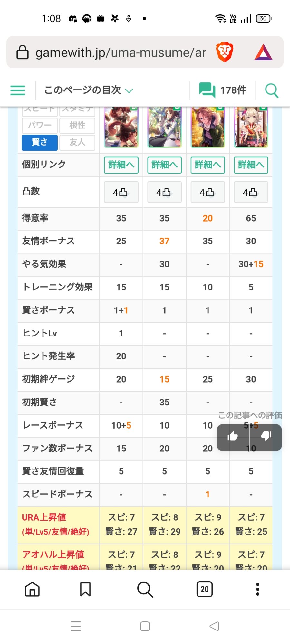Click 詳細へ link for the second card
The width and height of the screenshot is (290, 644).
[x=164, y=165]
